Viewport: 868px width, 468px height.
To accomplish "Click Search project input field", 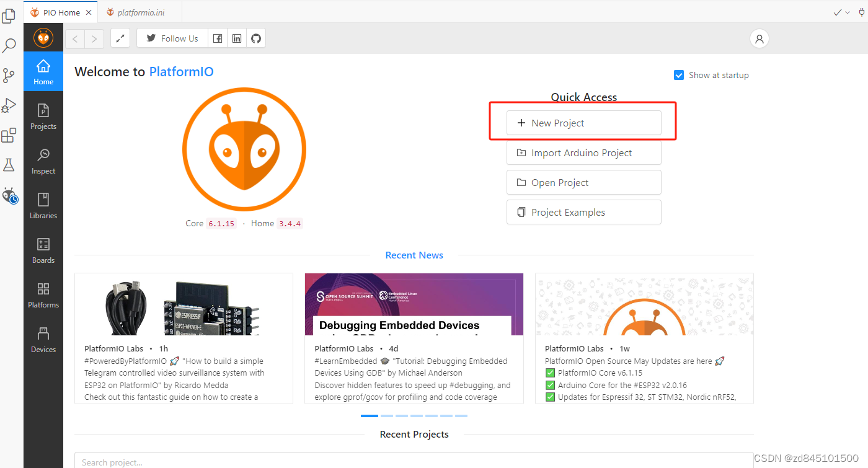I will pyautogui.click(x=414, y=462).
